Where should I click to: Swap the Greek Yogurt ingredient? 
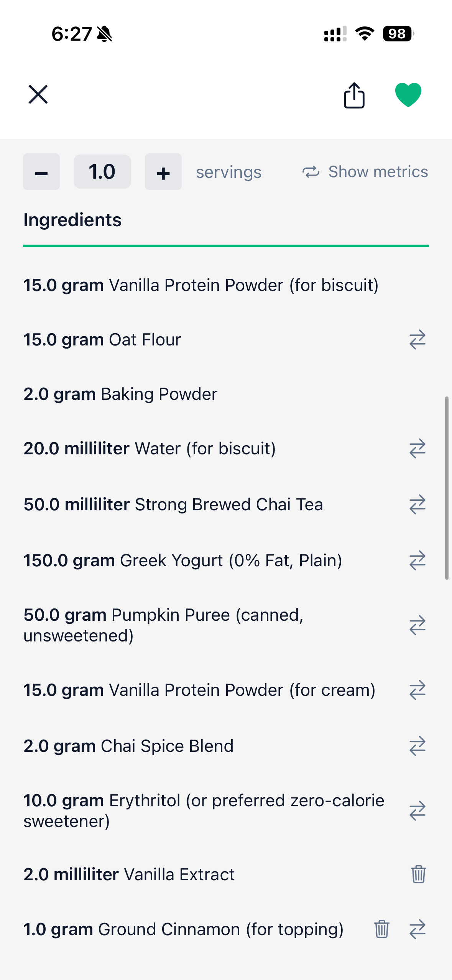[x=417, y=561]
